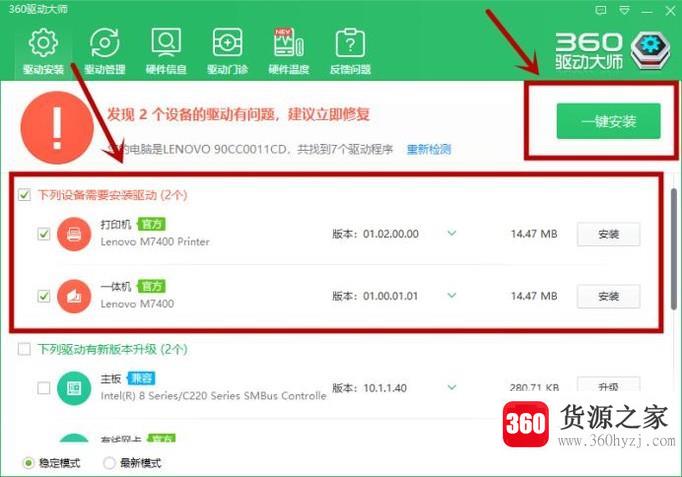This screenshot has width=682, height=477.
Task: Open the title bar dropdown menu icon
Action: tap(625, 10)
